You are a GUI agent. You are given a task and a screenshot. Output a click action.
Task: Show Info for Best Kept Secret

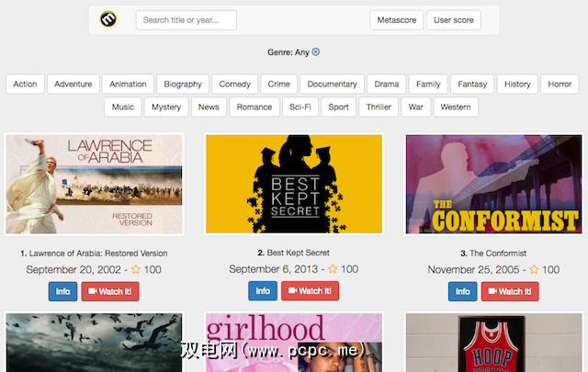click(263, 290)
